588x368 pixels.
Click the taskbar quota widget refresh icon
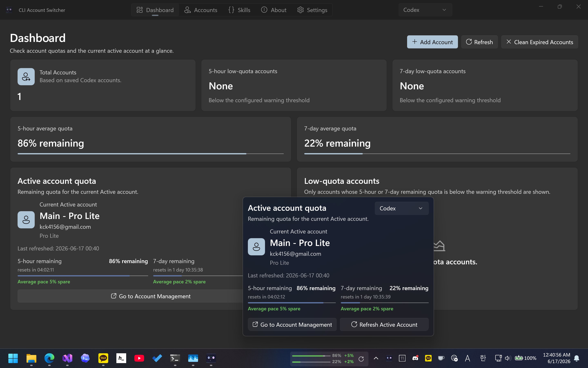[361, 359]
